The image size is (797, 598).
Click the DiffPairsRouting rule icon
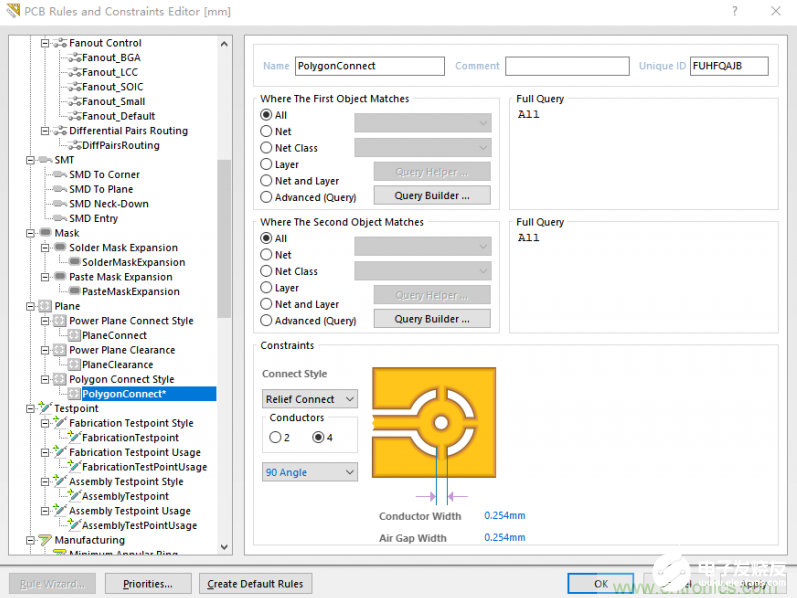pyautogui.click(x=75, y=145)
